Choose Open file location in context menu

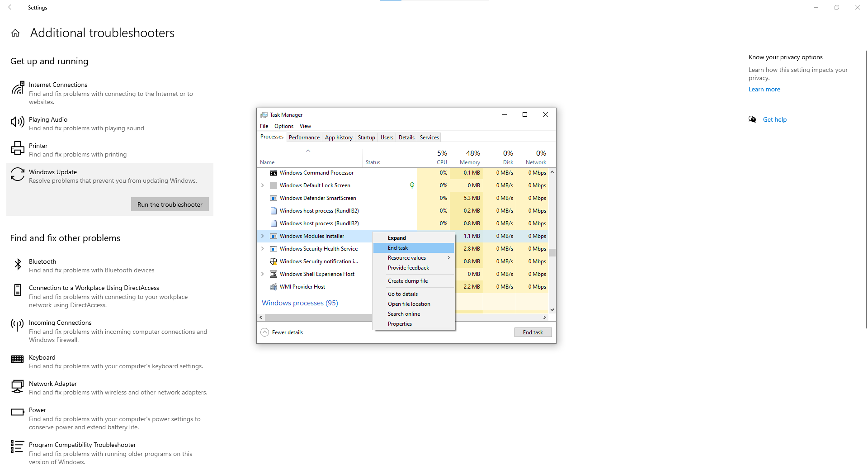[x=414, y=304]
